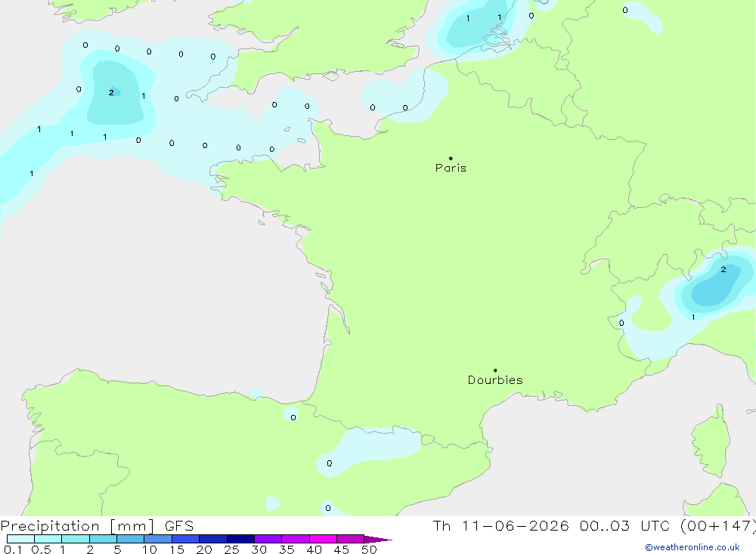Click the legend scale label '0.1'
Screen dimensions: 756x554
click(x=13, y=549)
